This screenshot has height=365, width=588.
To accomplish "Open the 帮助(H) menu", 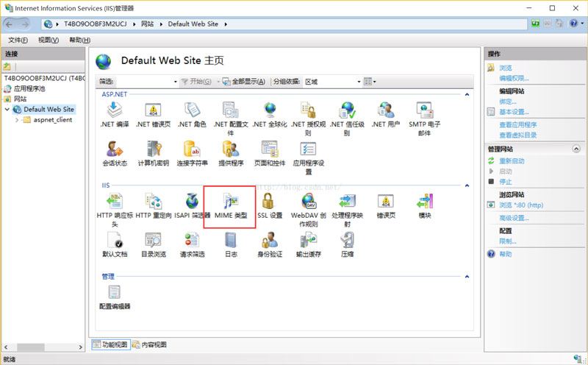I will pyautogui.click(x=79, y=40).
